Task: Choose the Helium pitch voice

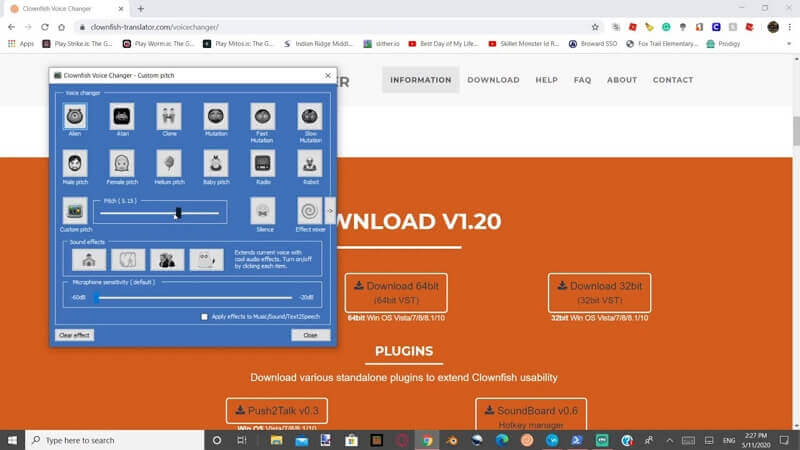Action: coord(169,164)
